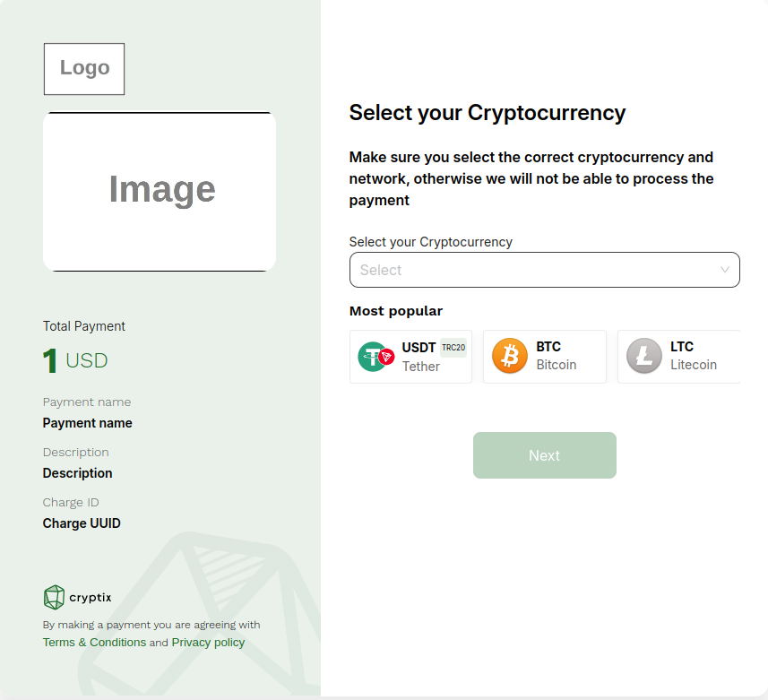Click the TRC20 network badge
This screenshot has width=768, height=700.
453,348
